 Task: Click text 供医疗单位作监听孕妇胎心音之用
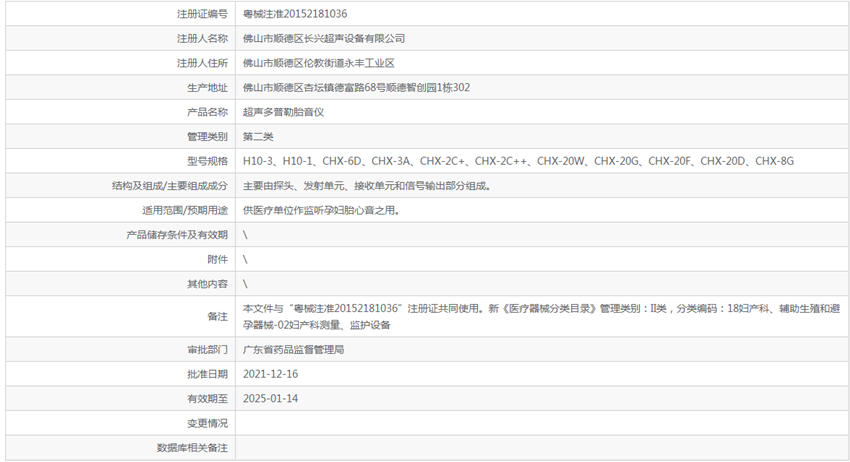click(x=321, y=210)
